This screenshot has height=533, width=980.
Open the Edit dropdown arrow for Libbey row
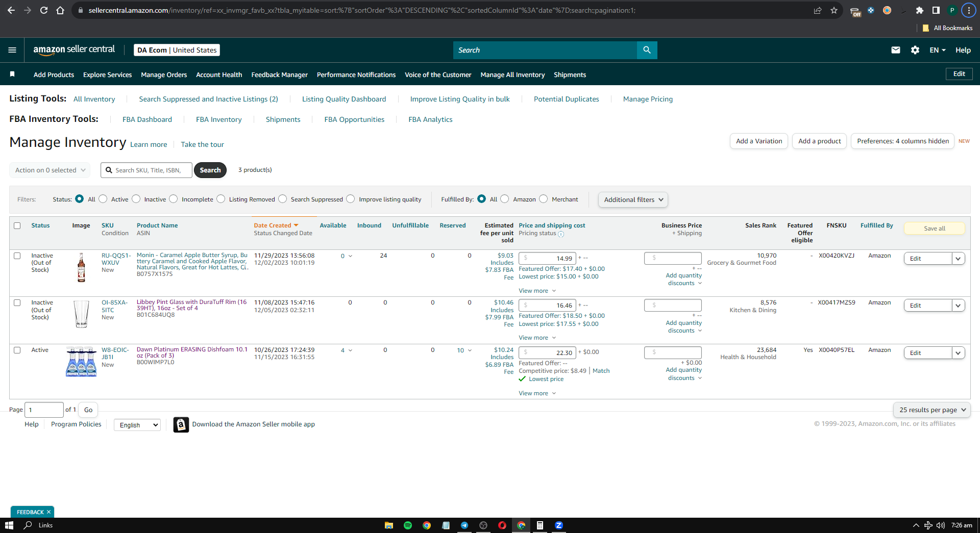[x=958, y=306]
